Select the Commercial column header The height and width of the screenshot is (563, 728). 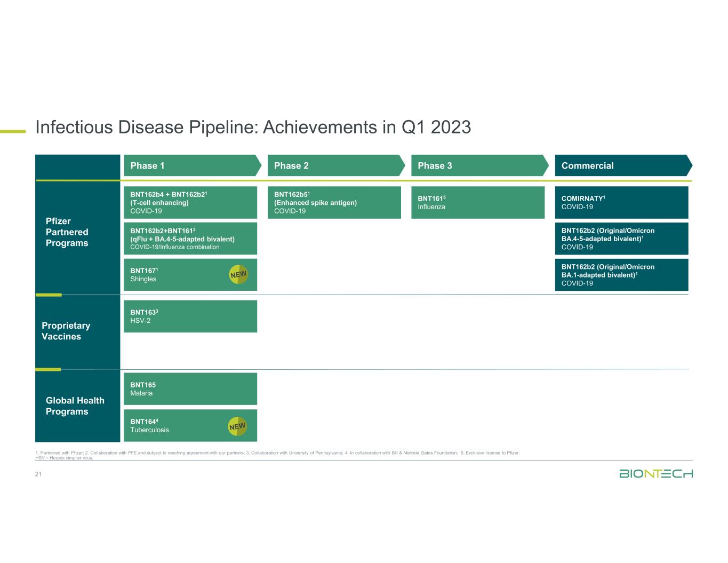[623, 165]
